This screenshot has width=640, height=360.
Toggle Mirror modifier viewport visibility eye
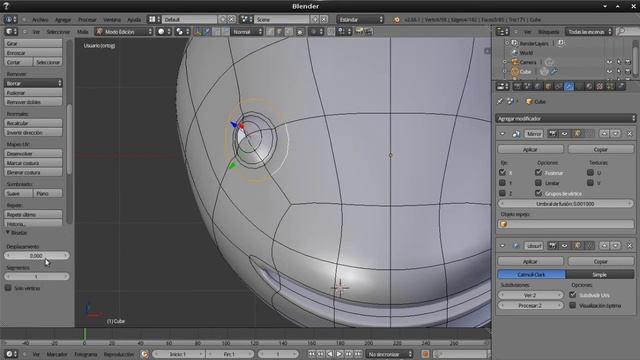564,133
